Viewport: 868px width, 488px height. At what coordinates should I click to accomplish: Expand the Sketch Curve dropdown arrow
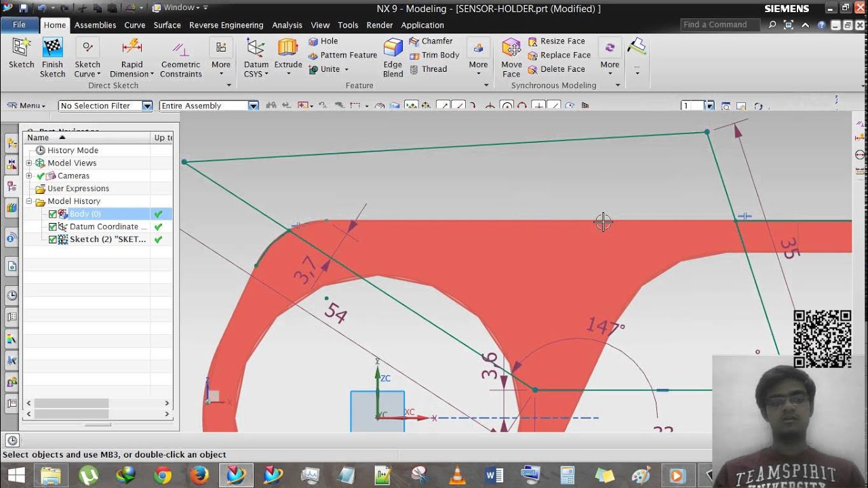coord(98,75)
